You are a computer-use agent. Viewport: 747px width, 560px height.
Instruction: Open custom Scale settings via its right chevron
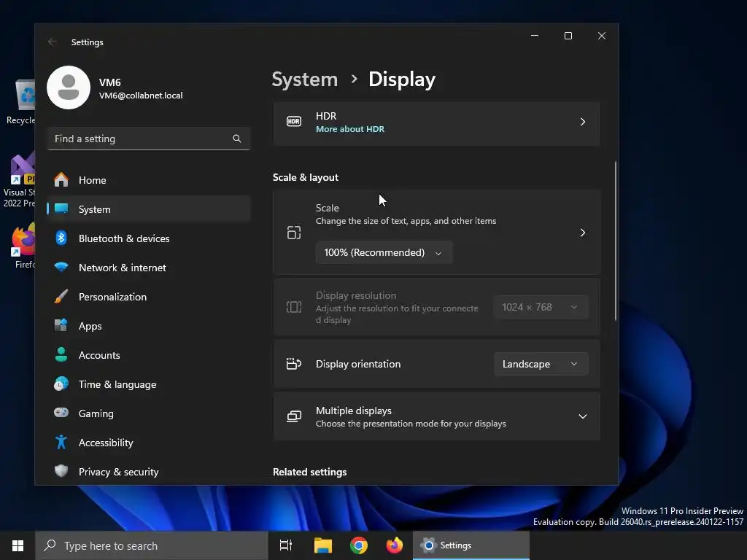tap(583, 233)
